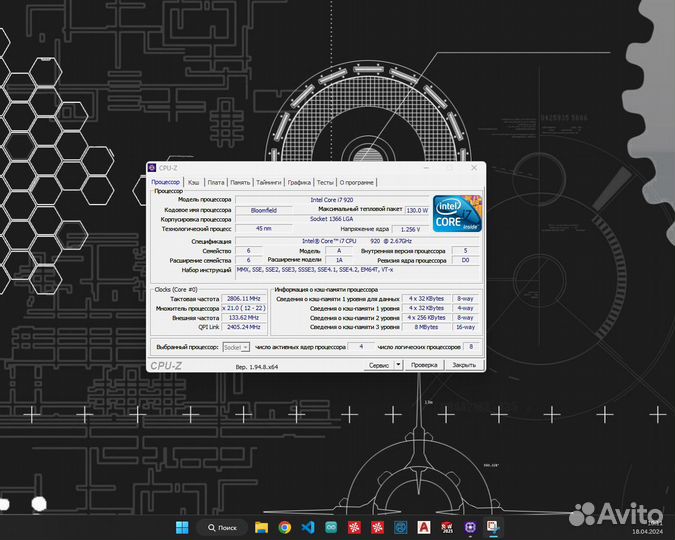675x540 pixels.
Task: Click the L2 cache '4 x 256 KBytes'
Action: [x=426, y=318]
